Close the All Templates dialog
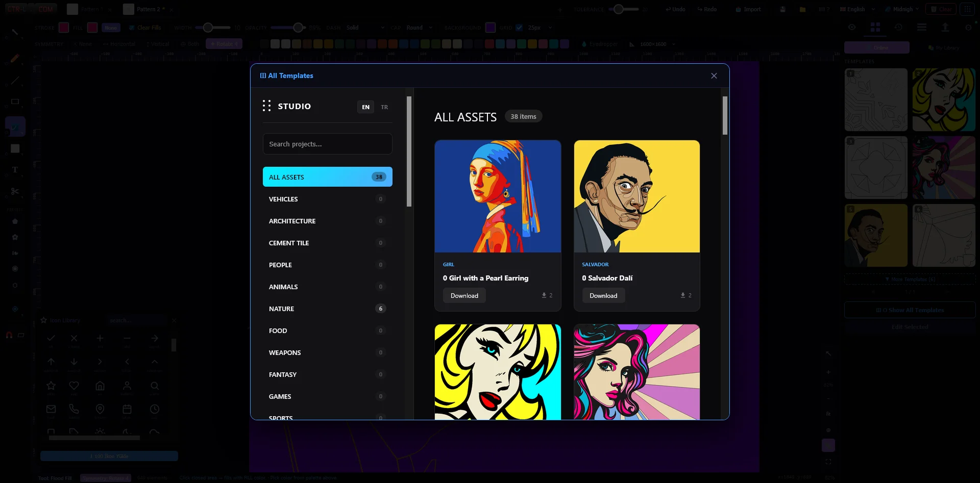This screenshot has height=483, width=980. pos(714,75)
